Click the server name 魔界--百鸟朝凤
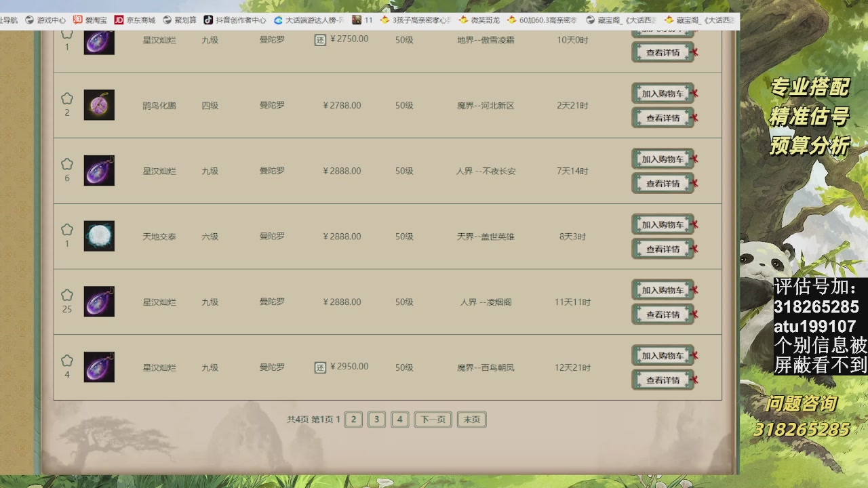868x488 pixels. pyautogui.click(x=486, y=368)
